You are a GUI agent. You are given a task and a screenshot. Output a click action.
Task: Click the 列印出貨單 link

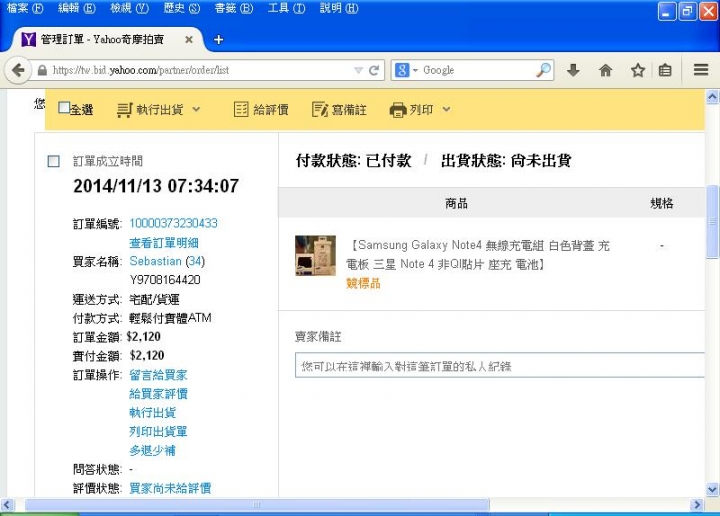[x=158, y=431]
